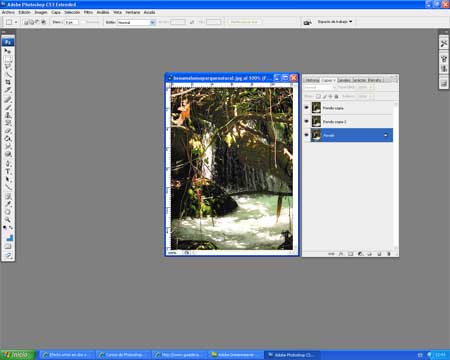Select the Move tool in toolbox

[8, 51]
